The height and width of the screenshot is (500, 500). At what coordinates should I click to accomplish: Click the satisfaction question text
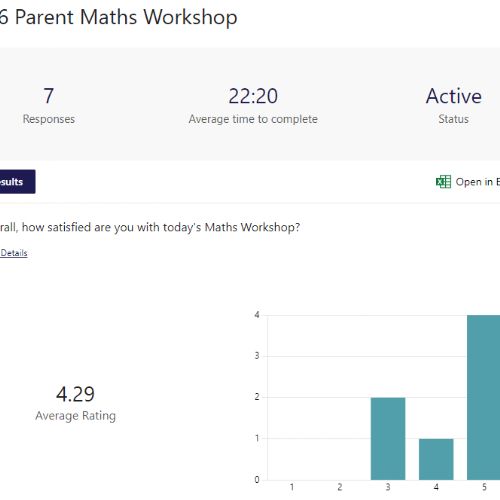150,227
